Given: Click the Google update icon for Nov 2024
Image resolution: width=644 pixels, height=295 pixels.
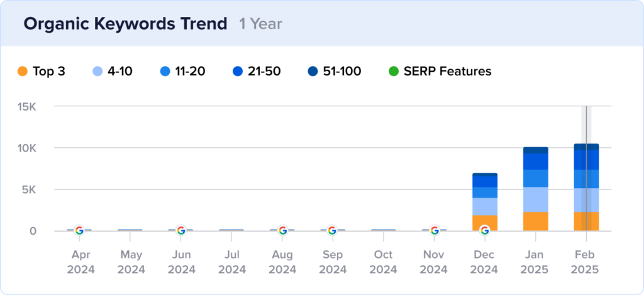Looking at the screenshot, I should point(434,230).
